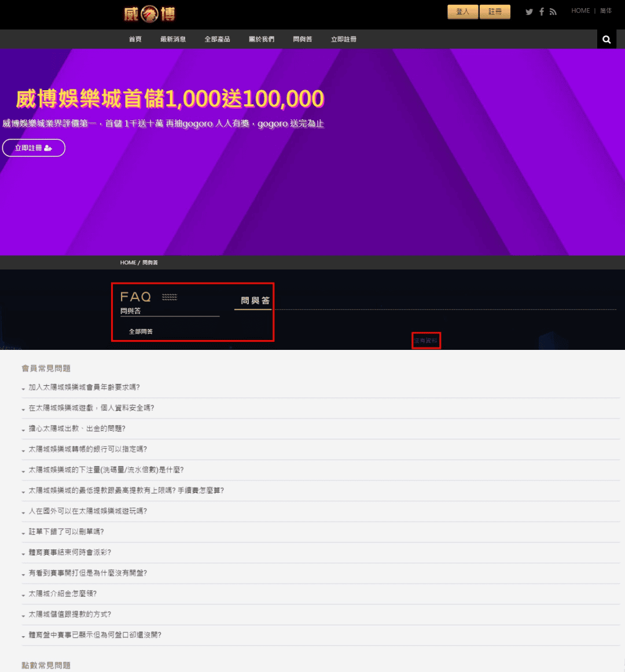Expand question about 最低提款跟最高提款
The height and width of the screenshot is (672, 625).
(x=126, y=490)
